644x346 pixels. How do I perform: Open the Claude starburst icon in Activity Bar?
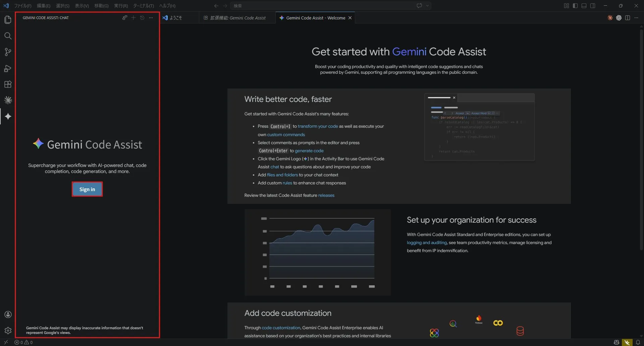click(8, 100)
